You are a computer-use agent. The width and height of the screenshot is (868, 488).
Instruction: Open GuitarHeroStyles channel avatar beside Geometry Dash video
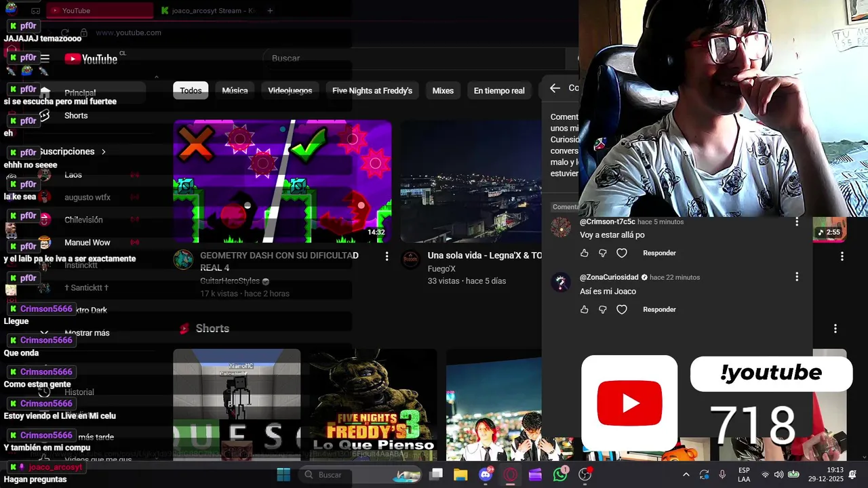point(183,260)
